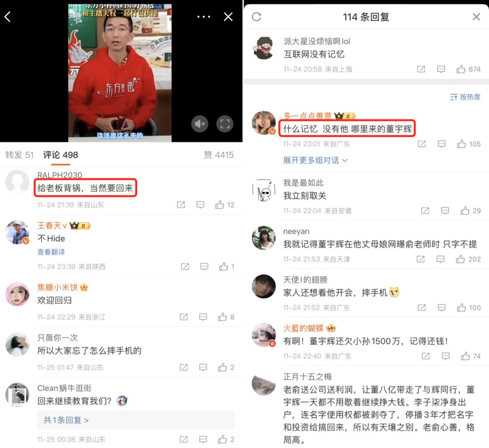Click 查看翻译 under the 不Hide comment
The height and width of the screenshot is (448, 489).
[x=51, y=252]
